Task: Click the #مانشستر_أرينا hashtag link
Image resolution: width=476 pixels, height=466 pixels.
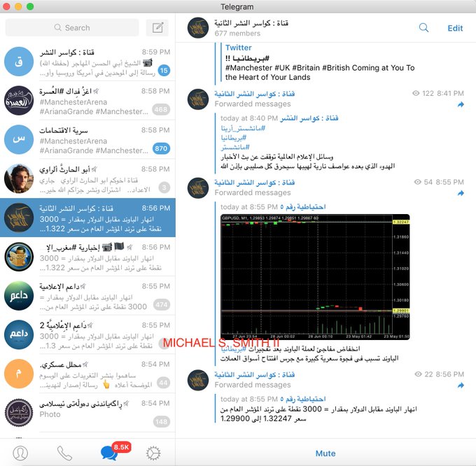Action: (x=243, y=128)
